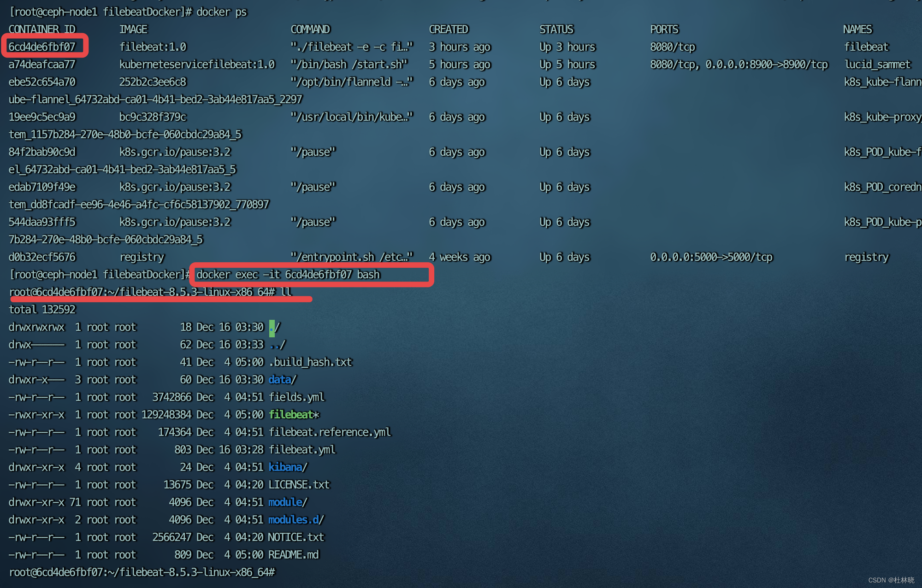This screenshot has width=922, height=588.
Task: Click the file size 2566247
Action: pos(172,537)
